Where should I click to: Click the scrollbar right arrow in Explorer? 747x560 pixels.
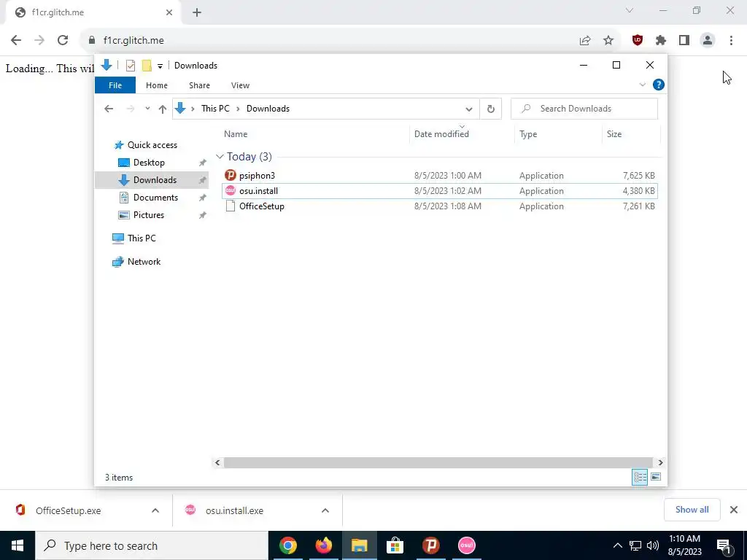point(660,462)
